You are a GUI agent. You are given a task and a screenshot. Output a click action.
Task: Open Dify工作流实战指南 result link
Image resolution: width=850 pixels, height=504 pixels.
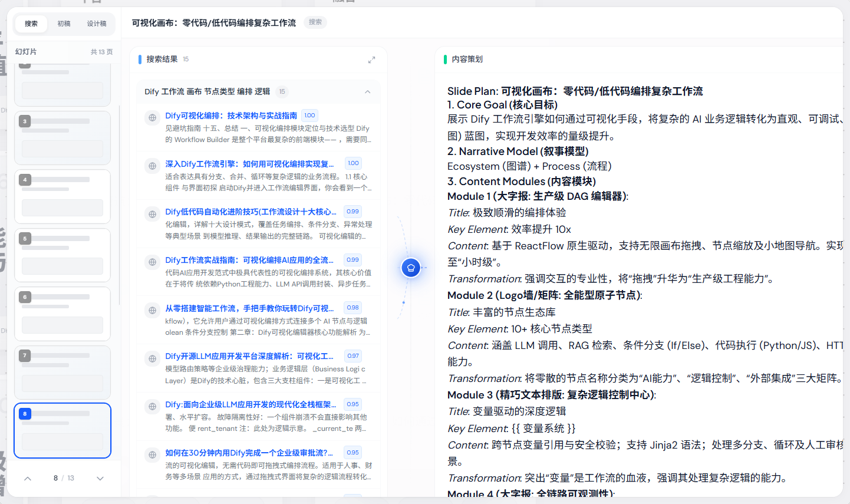(249, 260)
